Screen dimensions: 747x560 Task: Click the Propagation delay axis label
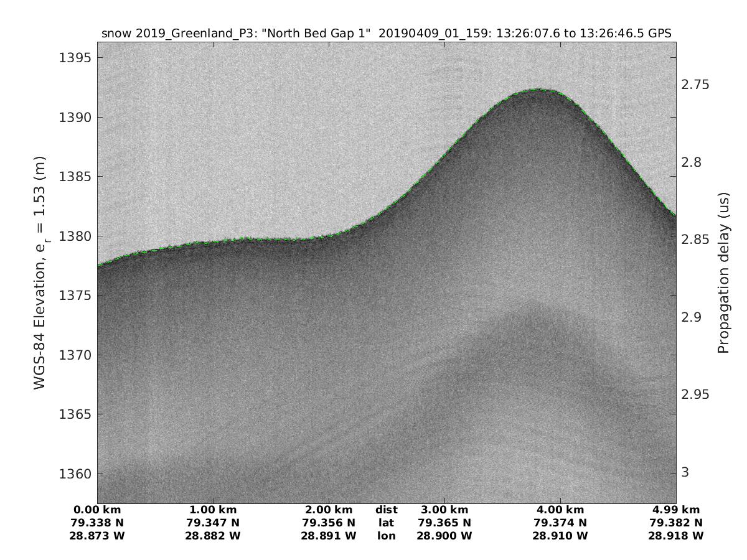pyautogui.click(x=723, y=273)
